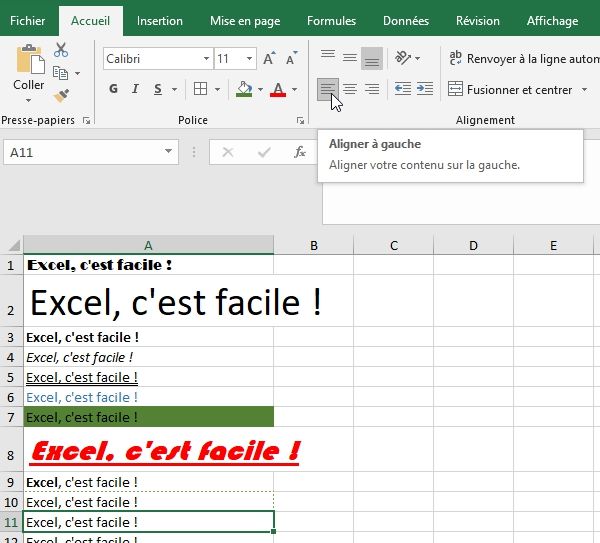The width and height of the screenshot is (600, 543).
Task: Align text to middle vertically
Action: point(350,58)
